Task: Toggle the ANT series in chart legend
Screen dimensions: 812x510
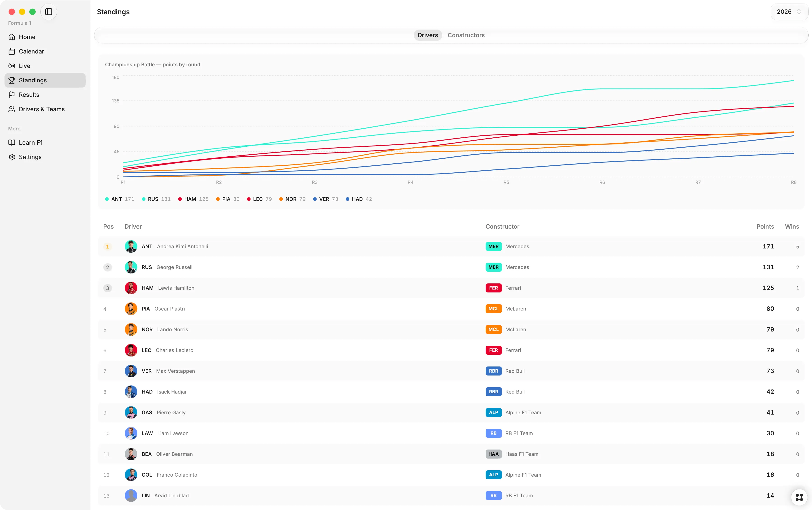Action: [120, 199]
